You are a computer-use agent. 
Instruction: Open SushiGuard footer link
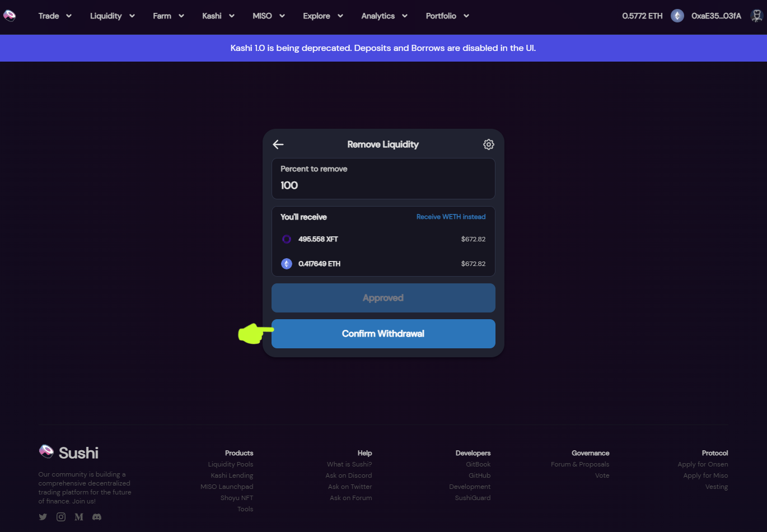[473, 498]
